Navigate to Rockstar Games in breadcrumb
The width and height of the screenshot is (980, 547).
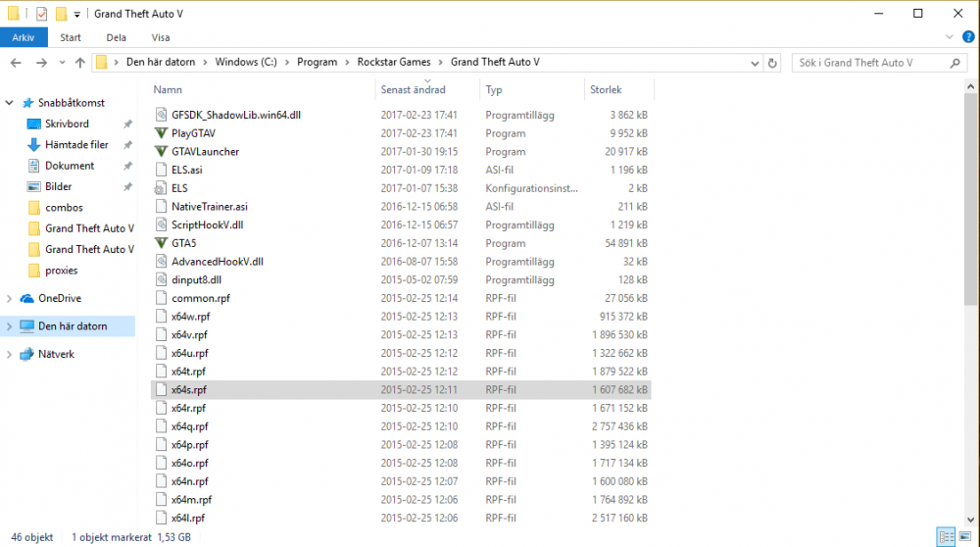394,62
